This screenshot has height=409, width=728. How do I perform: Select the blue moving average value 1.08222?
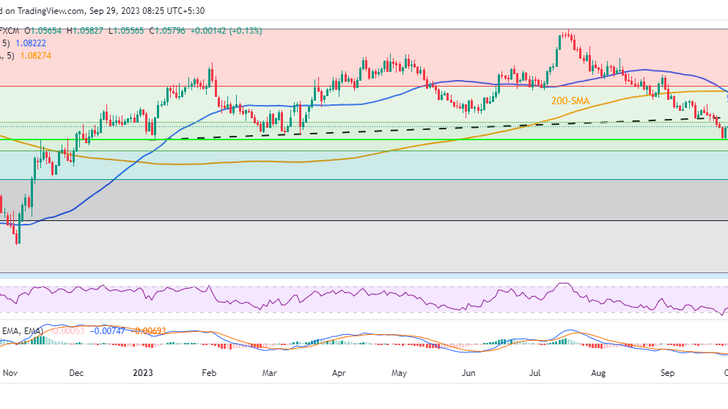coord(31,43)
